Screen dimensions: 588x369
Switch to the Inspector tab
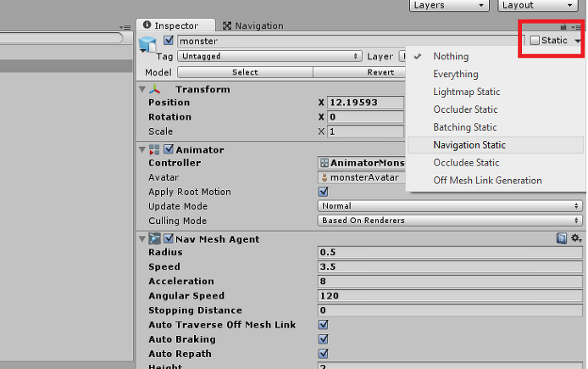176,25
